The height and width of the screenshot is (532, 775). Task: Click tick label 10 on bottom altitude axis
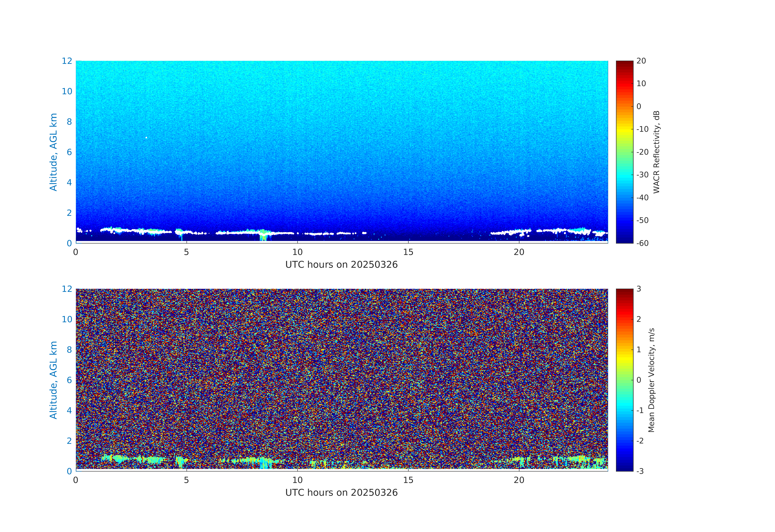point(67,319)
